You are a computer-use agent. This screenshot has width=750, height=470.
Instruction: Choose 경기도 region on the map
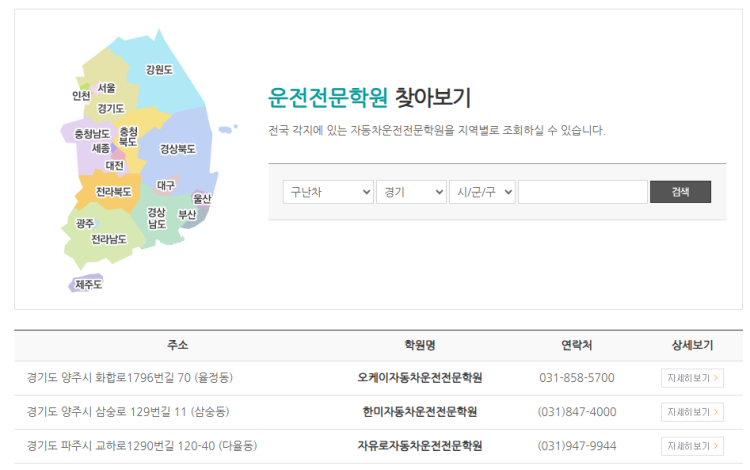tap(110, 109)
